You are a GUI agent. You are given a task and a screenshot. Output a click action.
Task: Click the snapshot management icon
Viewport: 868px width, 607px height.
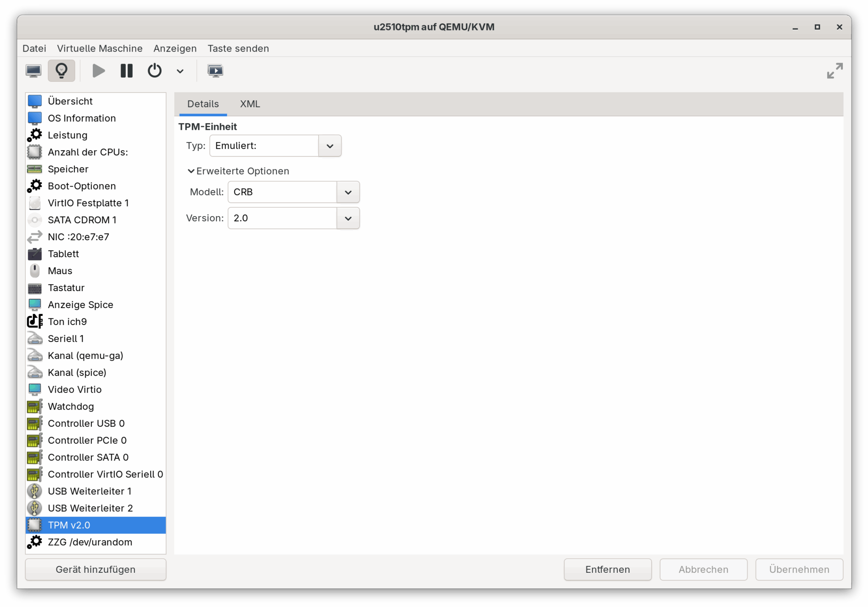[x=215, y=71]
